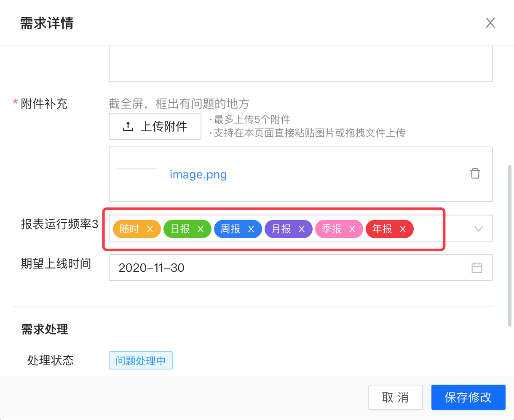Click the 保存修改 button
Image resolution: width=514 pixels, height=420 pixels.
468,397
